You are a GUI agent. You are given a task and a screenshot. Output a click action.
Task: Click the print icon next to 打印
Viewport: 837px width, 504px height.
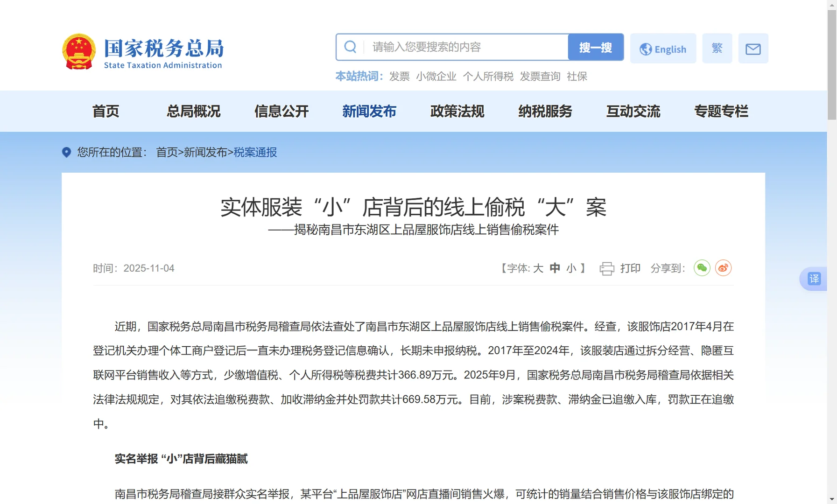[606, 268]
